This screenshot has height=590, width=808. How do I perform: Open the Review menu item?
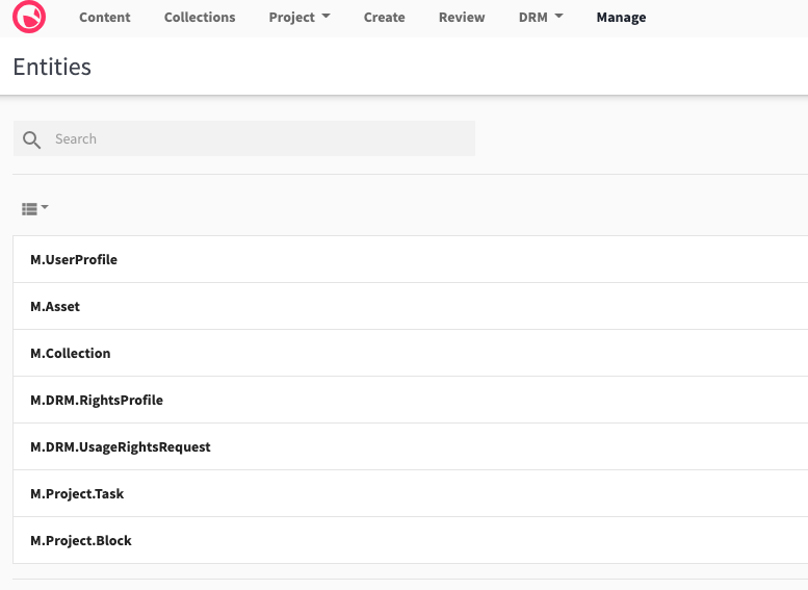pos(461,17)
